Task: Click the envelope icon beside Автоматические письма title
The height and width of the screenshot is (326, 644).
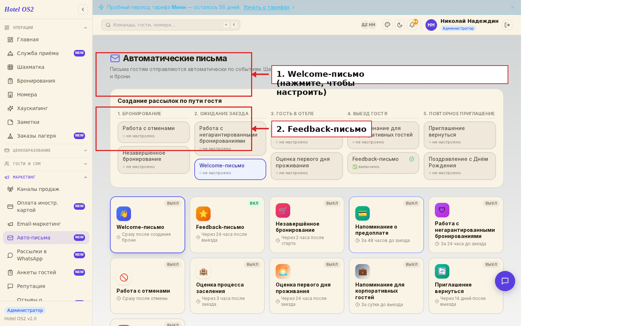Action: coord(115,58)
